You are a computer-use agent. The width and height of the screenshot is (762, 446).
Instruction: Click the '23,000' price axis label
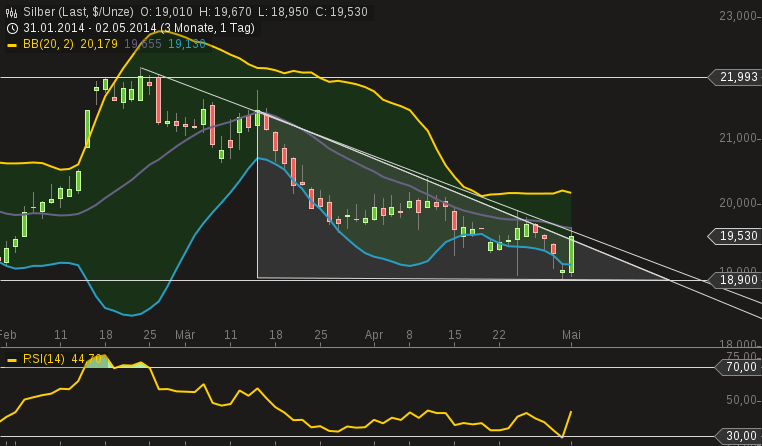click(740, 16)
